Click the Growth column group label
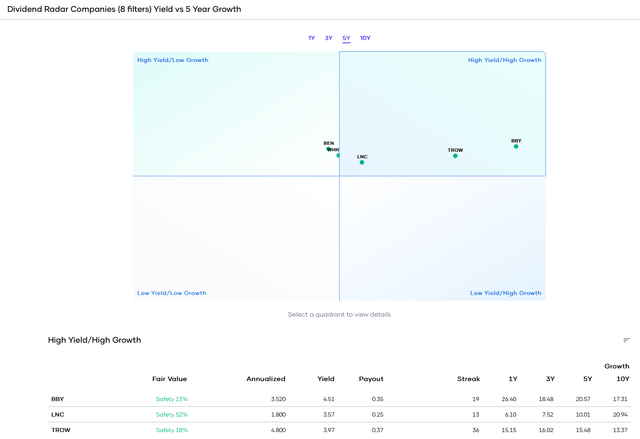 (617, 366)
